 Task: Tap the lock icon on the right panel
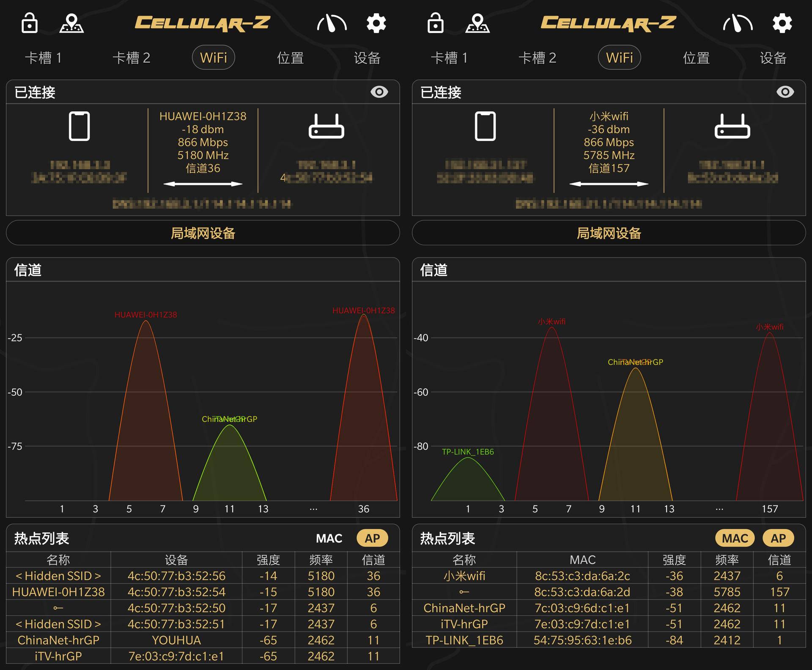(435, 23)
